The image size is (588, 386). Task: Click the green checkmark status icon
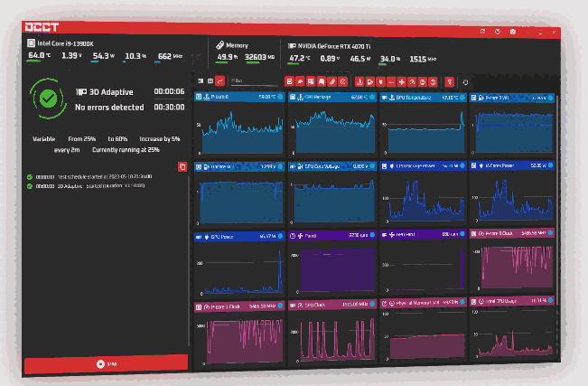[x=48, y=99]
